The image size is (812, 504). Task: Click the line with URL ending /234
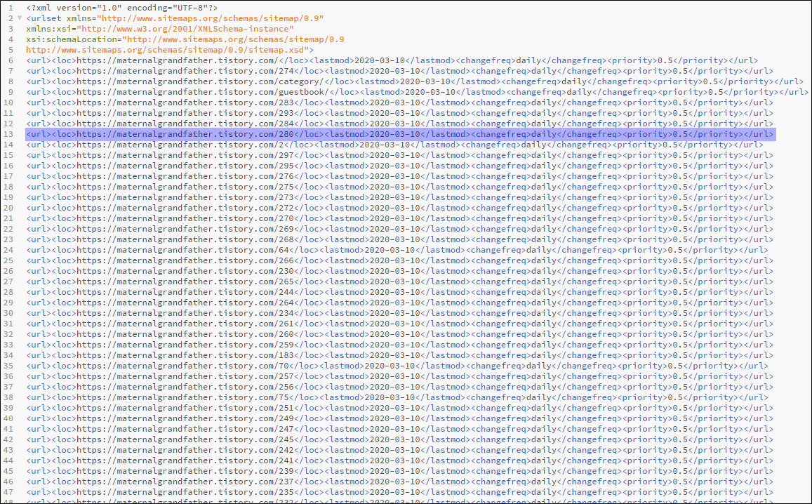(x=400, y=313)
